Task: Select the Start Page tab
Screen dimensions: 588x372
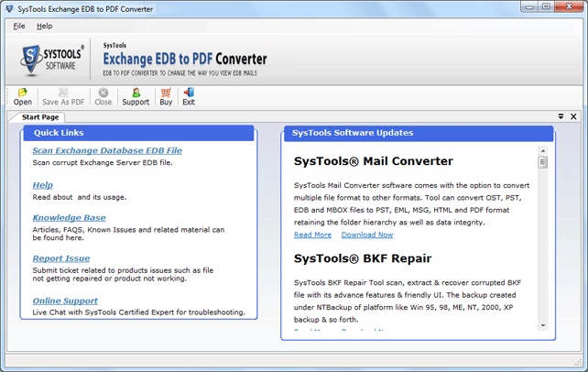Action: click(40, 117)
